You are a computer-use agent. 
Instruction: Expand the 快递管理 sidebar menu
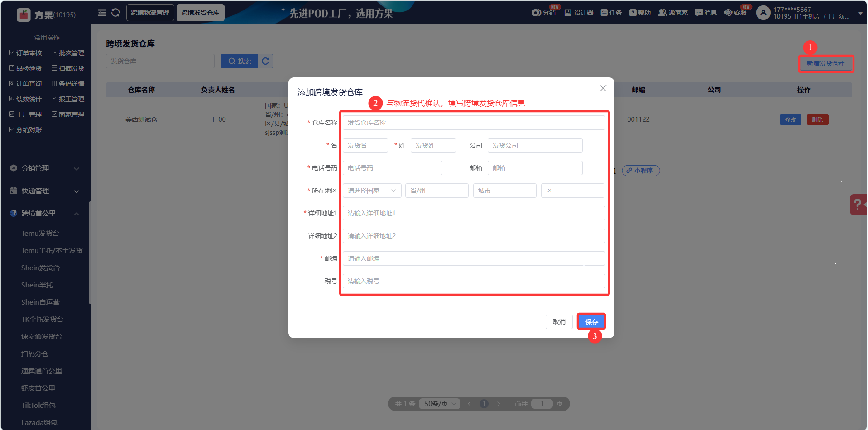click(x=45, y=191)
